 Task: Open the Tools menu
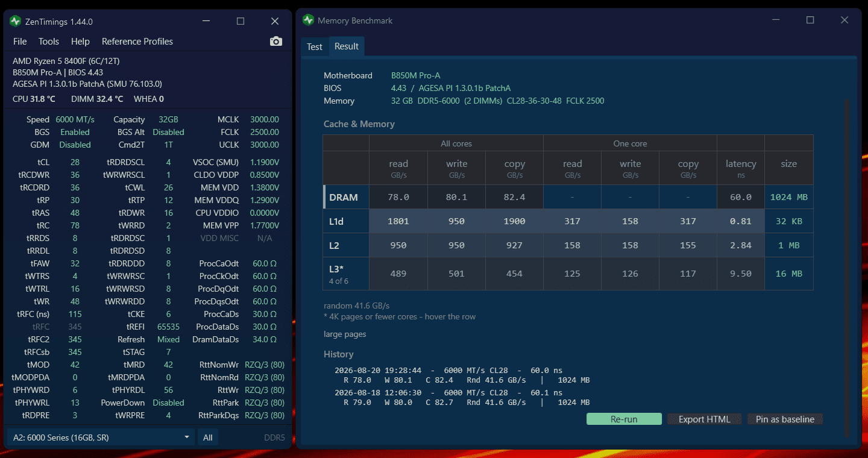click(x=49, y=42)
